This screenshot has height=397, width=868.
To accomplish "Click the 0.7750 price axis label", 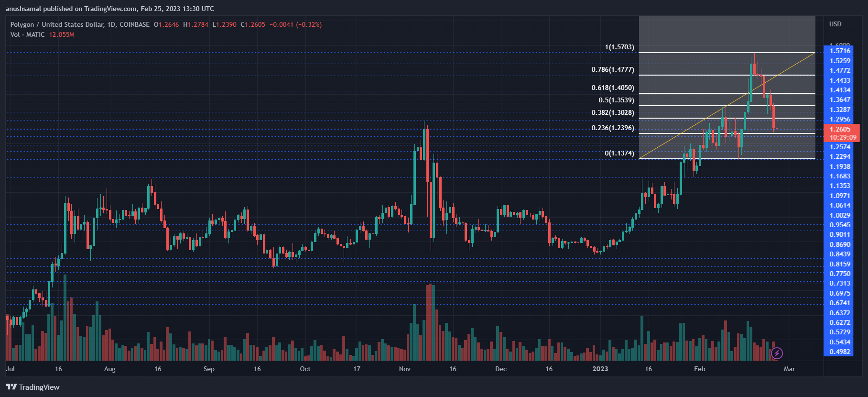I will point(840,274).
